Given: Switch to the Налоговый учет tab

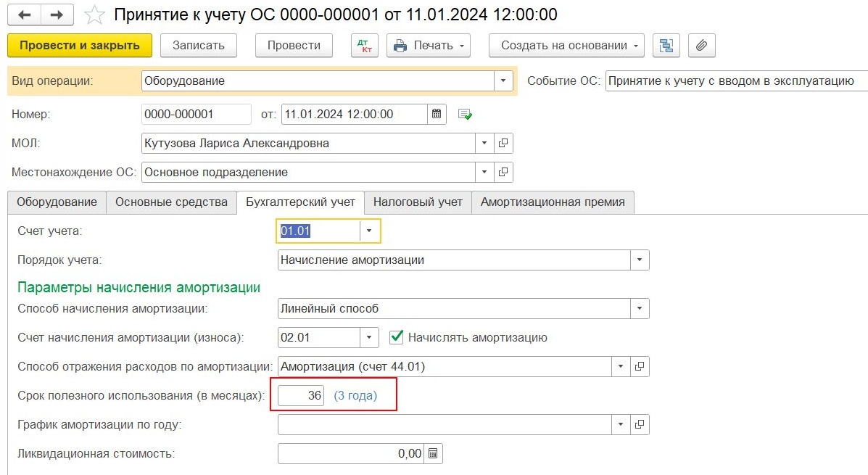Looking at the screenshot, I should click(418, 202).
